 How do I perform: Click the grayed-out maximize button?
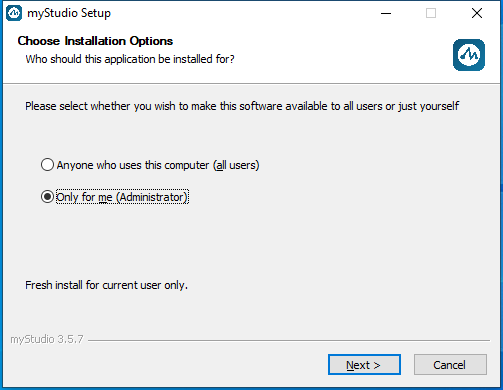click(431, 13)
